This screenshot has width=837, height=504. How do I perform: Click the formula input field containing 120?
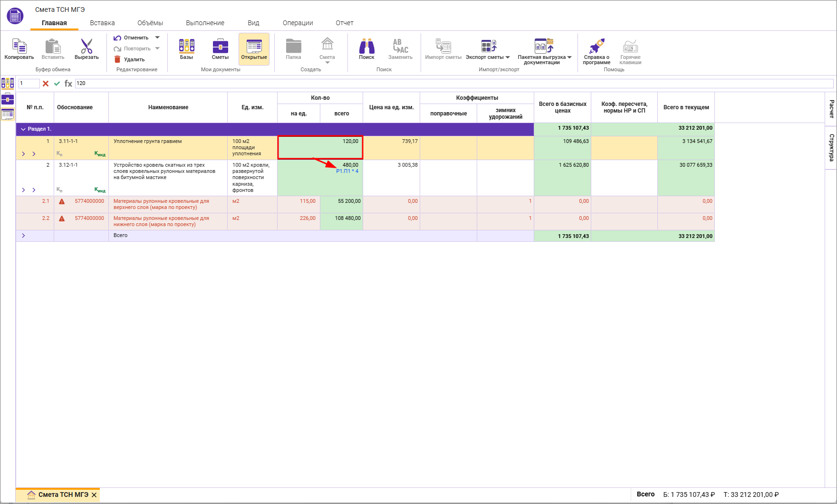(452, 84)
